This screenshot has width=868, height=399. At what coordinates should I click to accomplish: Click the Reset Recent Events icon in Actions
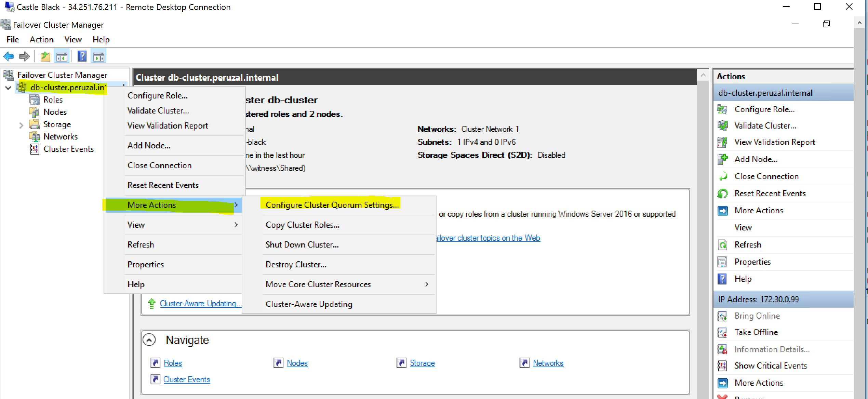[x=722, y=194]
